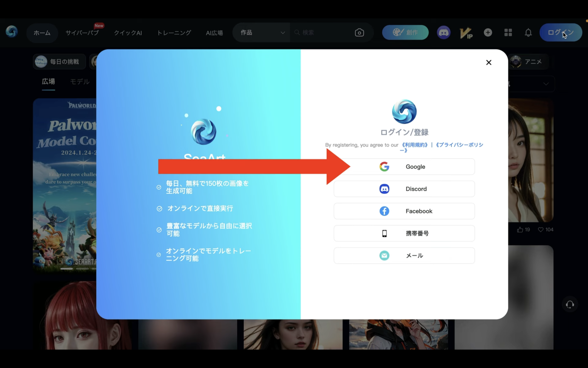Click the 創作 create button
This screenshot has width=588, height=368.
point(405,32)
